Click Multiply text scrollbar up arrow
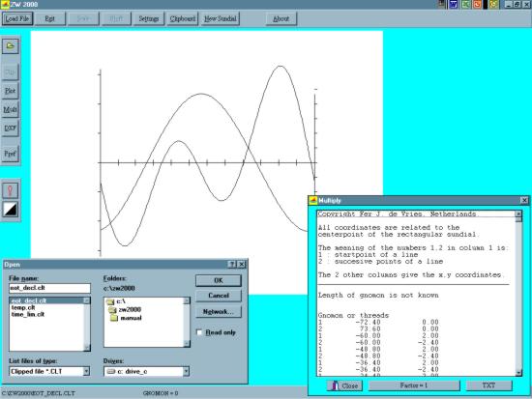This screenshot has width=532, height=399. (x=518, y=214)
